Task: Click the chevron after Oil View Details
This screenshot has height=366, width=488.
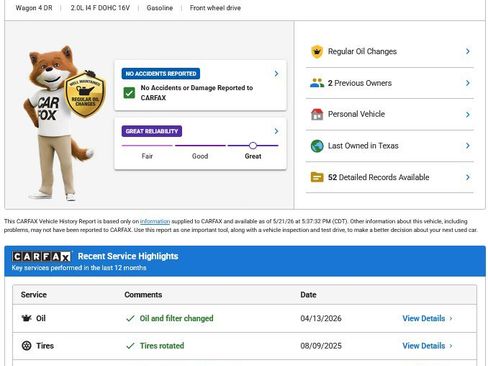Action: [x=451, y=318]
